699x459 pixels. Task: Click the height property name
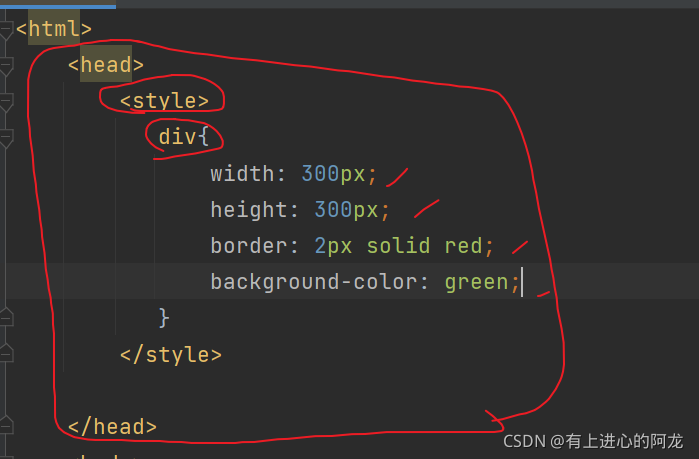[x=249, y=209]
